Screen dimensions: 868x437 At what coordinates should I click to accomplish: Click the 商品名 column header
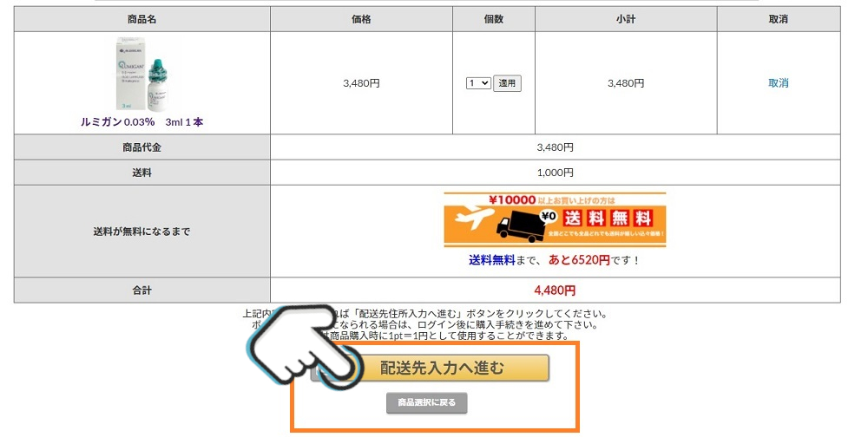(x=141, y=19)
